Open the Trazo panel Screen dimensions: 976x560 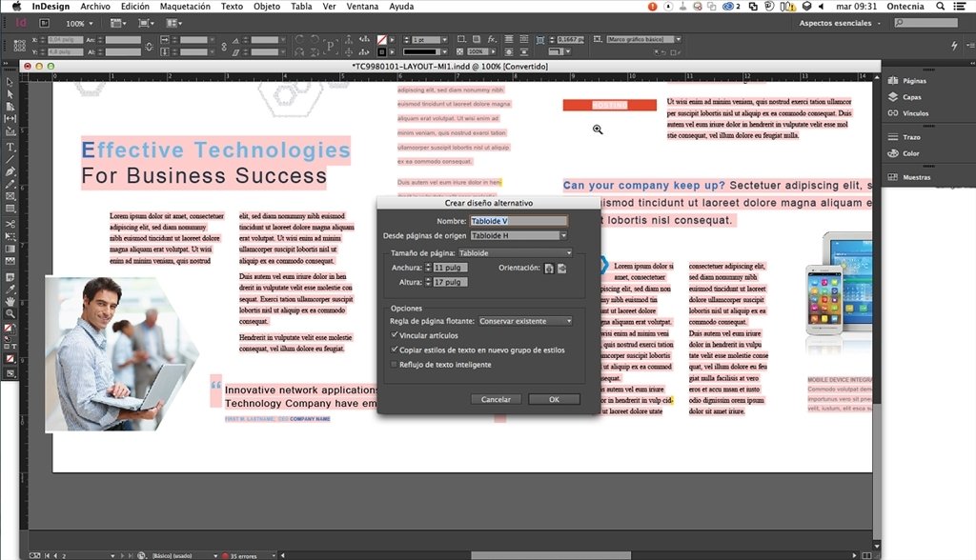(x=905, y=137)
